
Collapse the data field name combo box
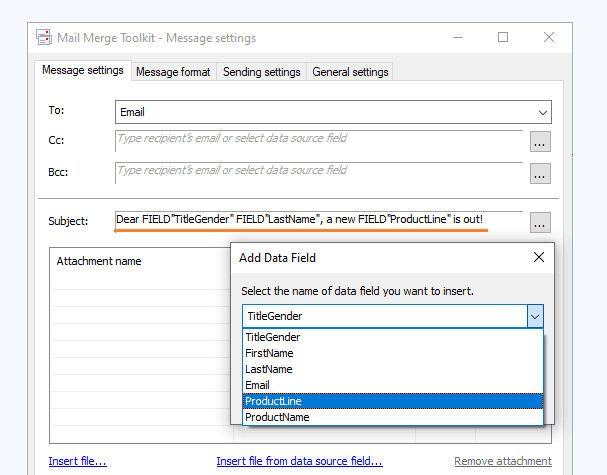(535, 316)
